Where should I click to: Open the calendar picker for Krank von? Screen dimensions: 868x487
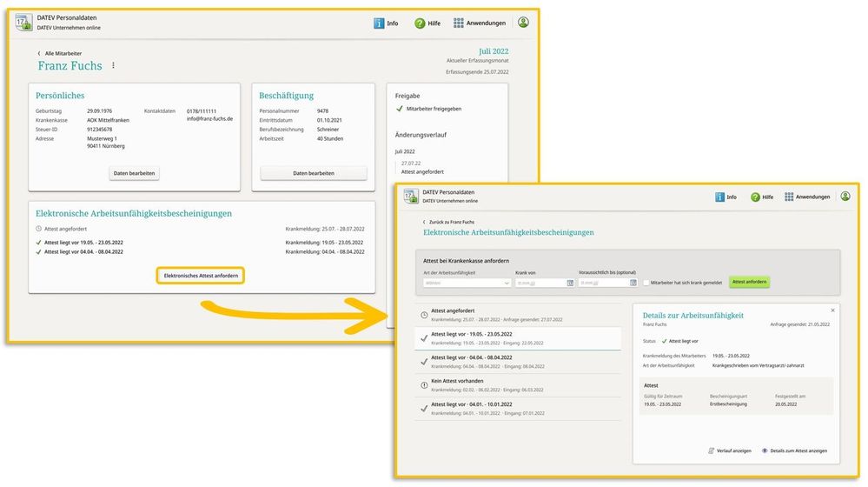[x=570, y=283]
